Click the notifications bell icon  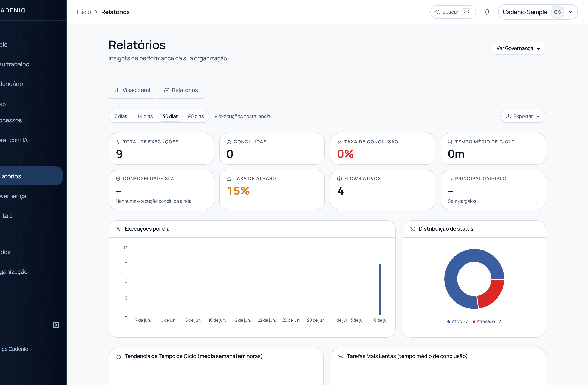pyautogui.click(x=487, y=12)
